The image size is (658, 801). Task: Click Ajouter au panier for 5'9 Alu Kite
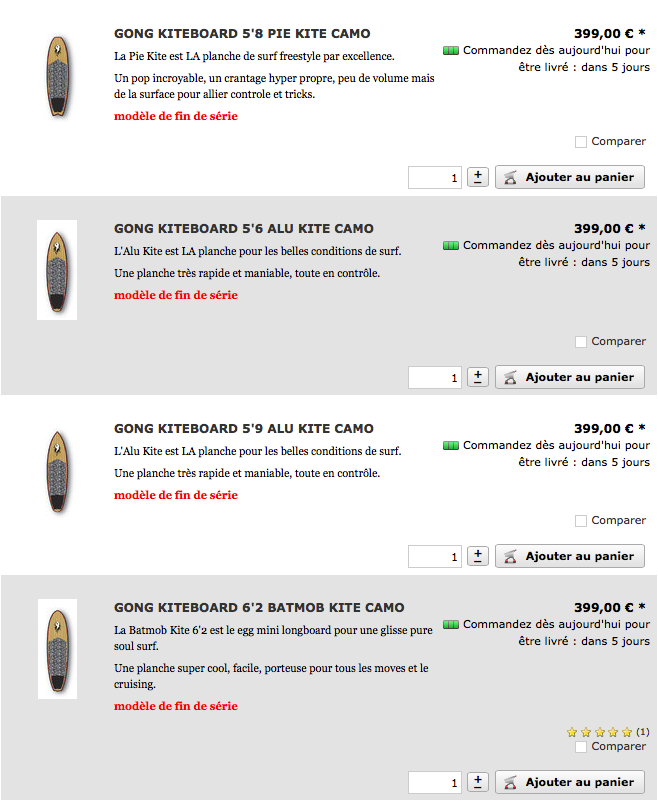570,556
